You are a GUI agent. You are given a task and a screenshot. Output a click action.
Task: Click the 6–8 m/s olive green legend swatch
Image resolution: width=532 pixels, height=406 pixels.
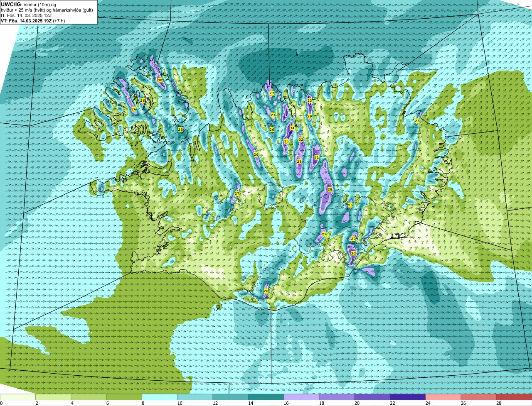(x=124, y=397)
